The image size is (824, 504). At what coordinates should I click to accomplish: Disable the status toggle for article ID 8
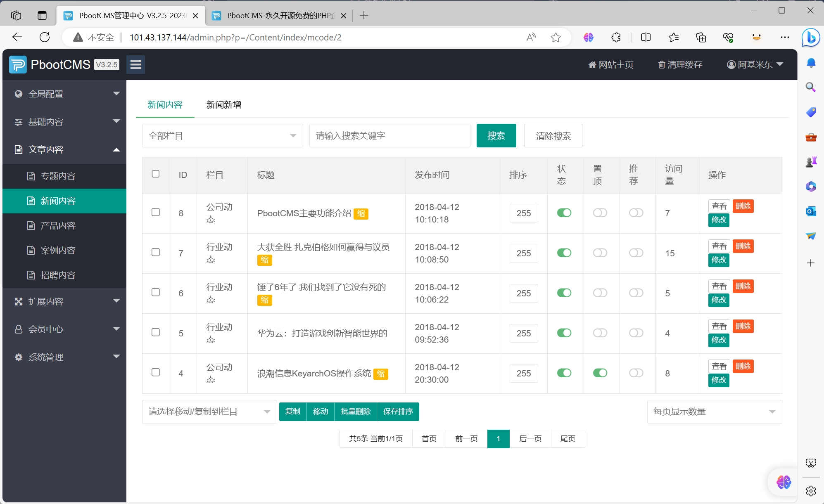564,213
